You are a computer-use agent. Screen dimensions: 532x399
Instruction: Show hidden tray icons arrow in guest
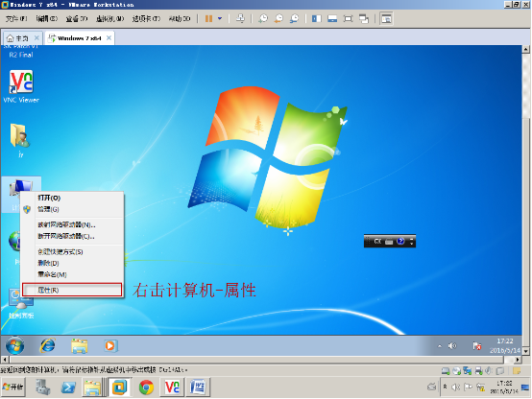click(440, 346)
